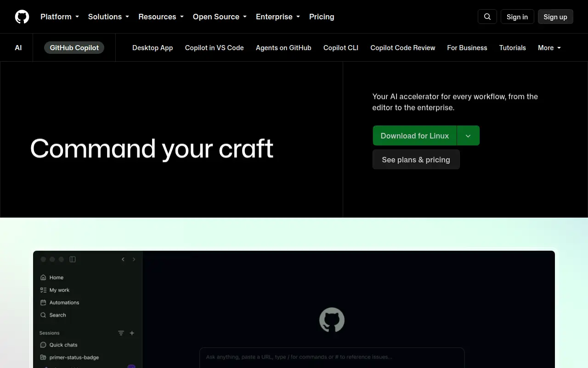Toggle the sidebar panel icon in the app preview
This screenshot has width=588, height=368.
pyautogui.click(x=73, y=259)
